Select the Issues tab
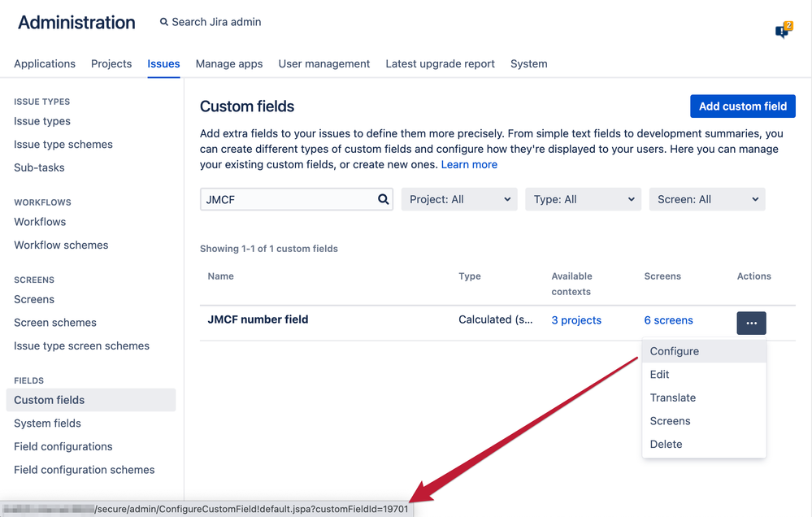This screenshot has height=517, width=812. [x=163, y=63]
